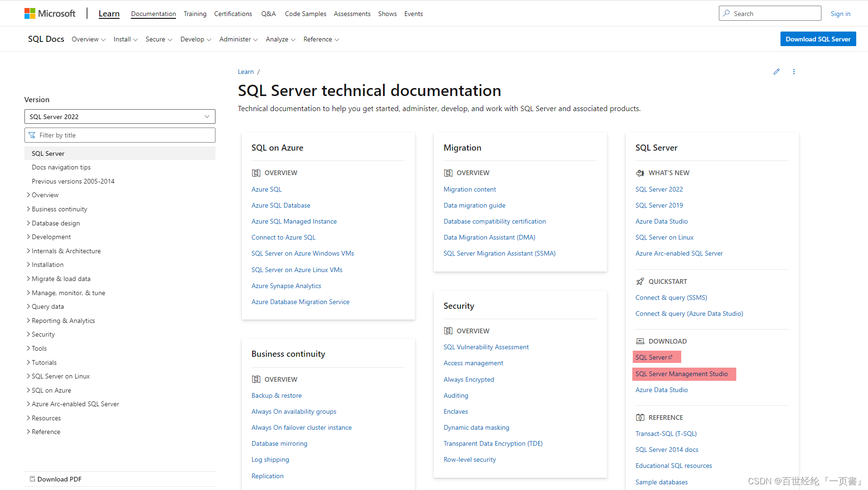Click the What's New icon

point(640,173)
